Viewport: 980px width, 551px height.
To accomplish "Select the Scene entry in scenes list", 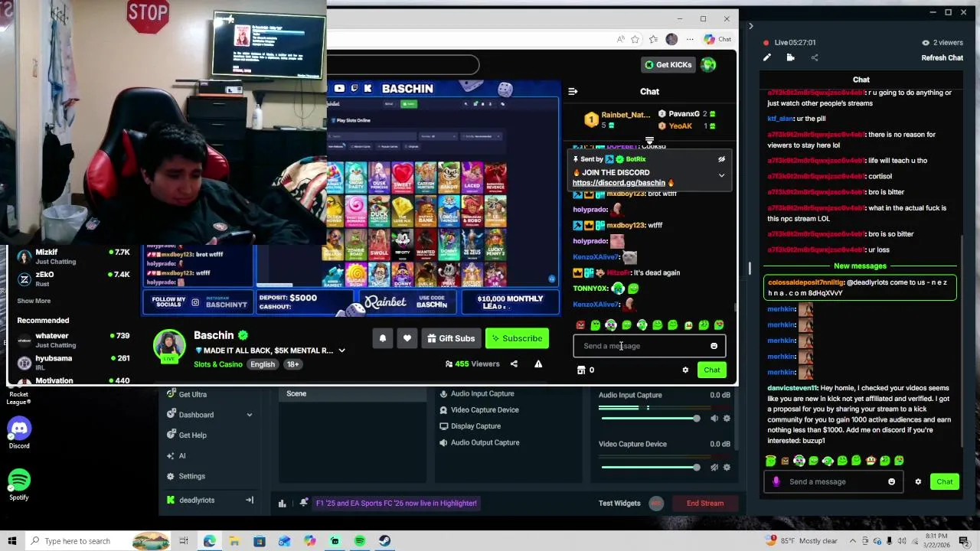I will pos(354,394).
